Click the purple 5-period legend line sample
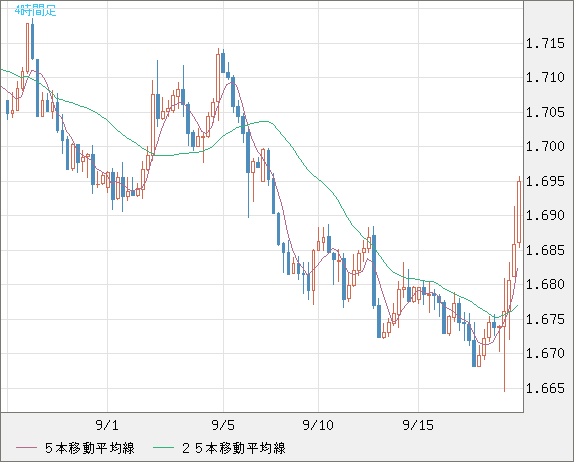 click(26, 448)
